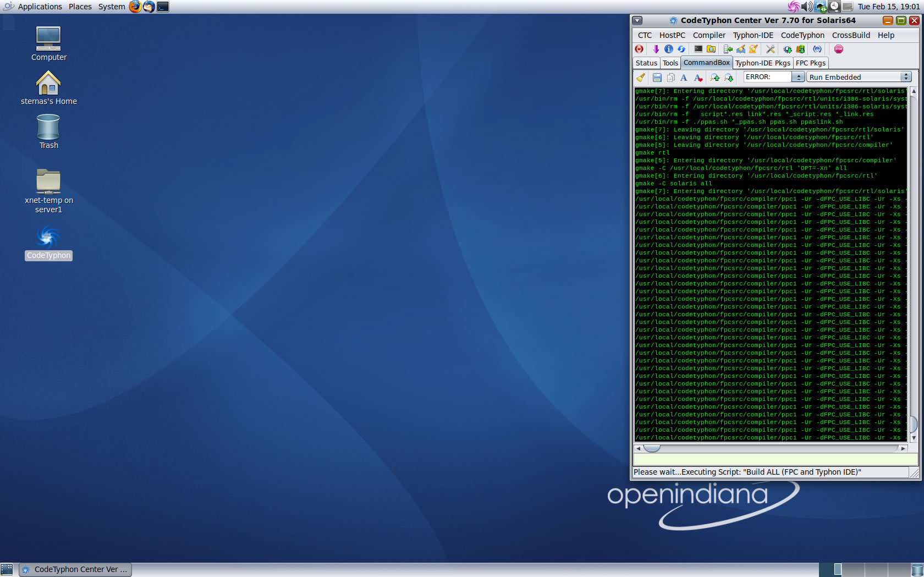Open the blue info icon in toolbar
The image size is (924, 577).
point(669,49)
